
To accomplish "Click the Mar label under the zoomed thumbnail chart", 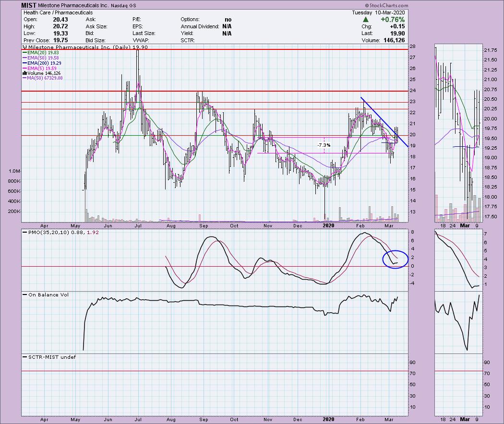I will coord(465,225).
